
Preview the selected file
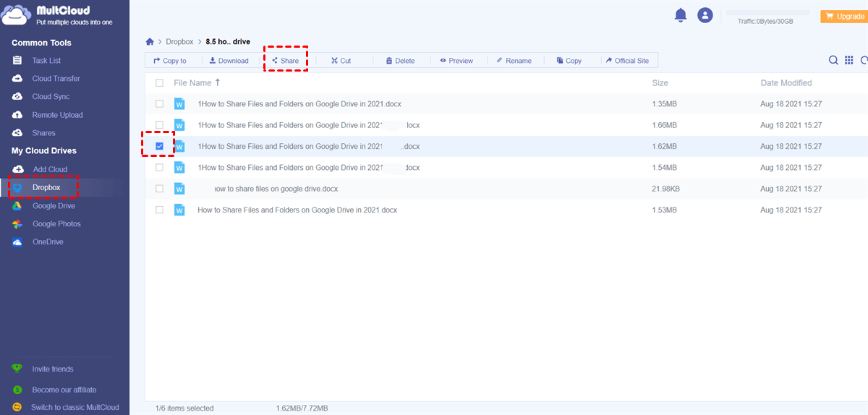point(456,61)
